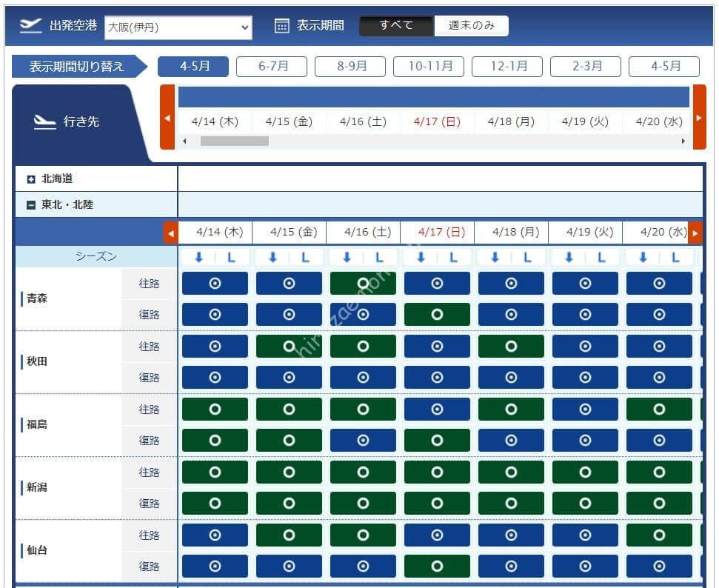Click the 秋田 destination label
Image resolution: width=719 pixels, height=588 pixels.
(x=37, y=361)
